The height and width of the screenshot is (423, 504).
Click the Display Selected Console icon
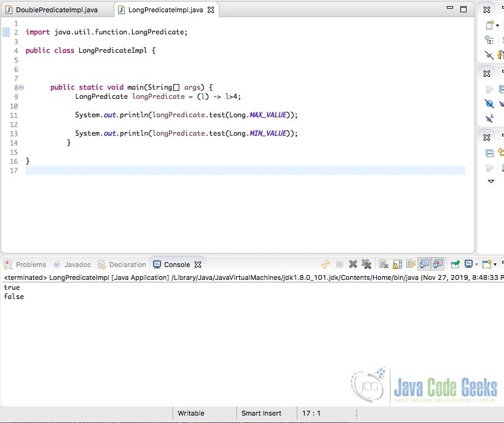468,264
